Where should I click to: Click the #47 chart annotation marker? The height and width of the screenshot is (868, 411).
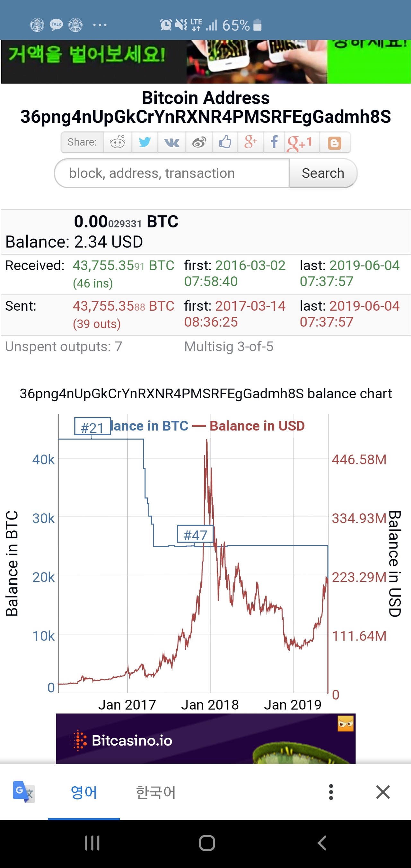click(196, 535)
